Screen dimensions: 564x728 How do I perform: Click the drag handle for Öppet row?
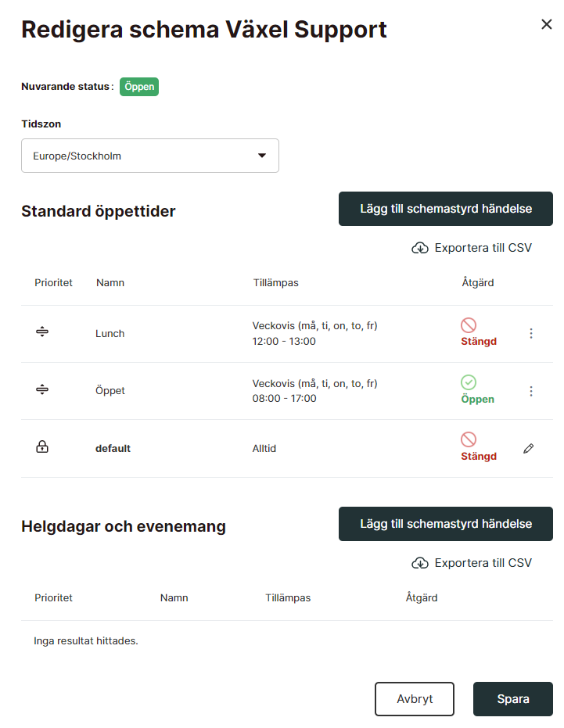[42, 389]
